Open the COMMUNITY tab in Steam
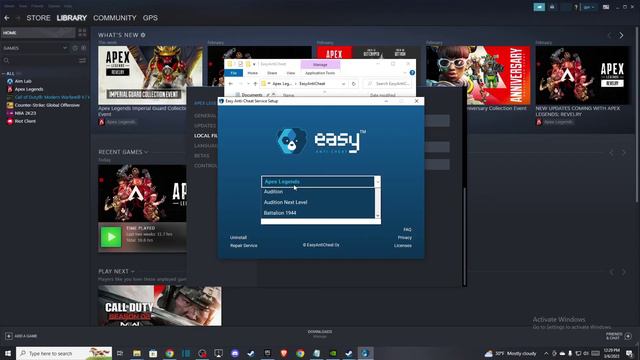640x360 pixels. tap(115, 18)
